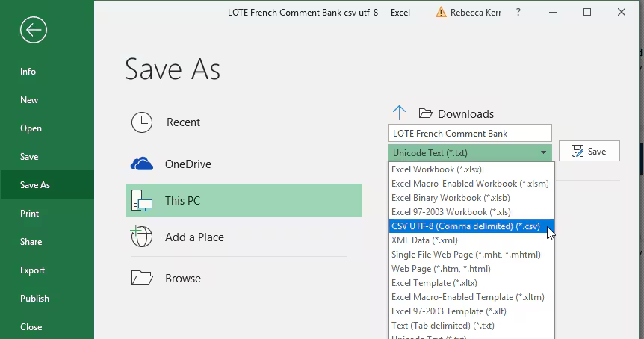Choose XML Data (*.xml) format

(471, 240)
